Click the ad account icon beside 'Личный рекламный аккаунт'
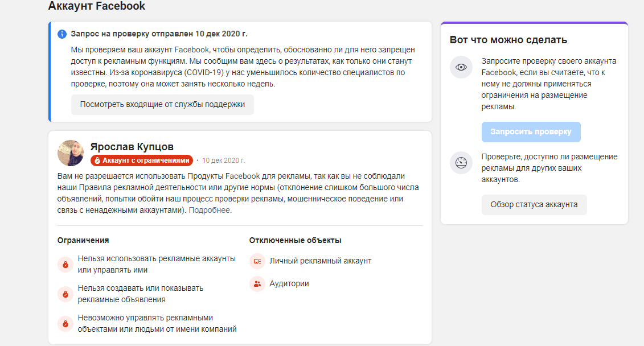Image resolution: width=644 pixels, height=346 pixels. click(x=257, y=261)
